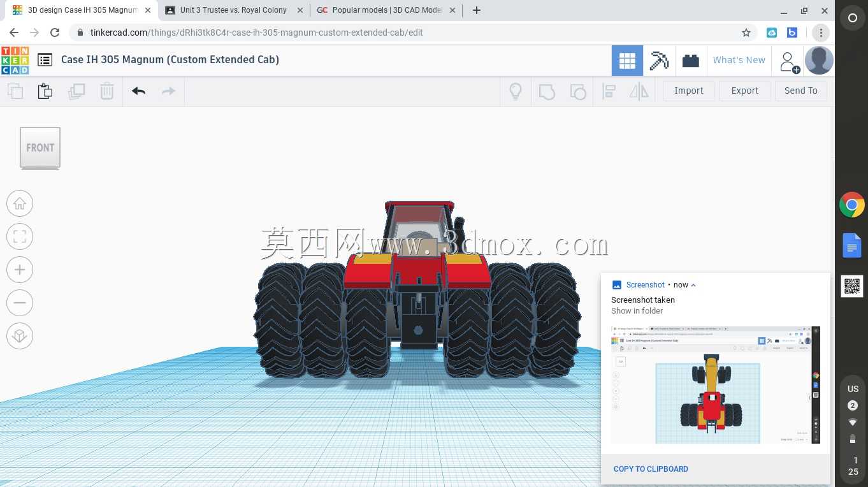Toggle orthographic perspective cube icon
Viewport: 868px width, 487px height.
pos(20,336)
